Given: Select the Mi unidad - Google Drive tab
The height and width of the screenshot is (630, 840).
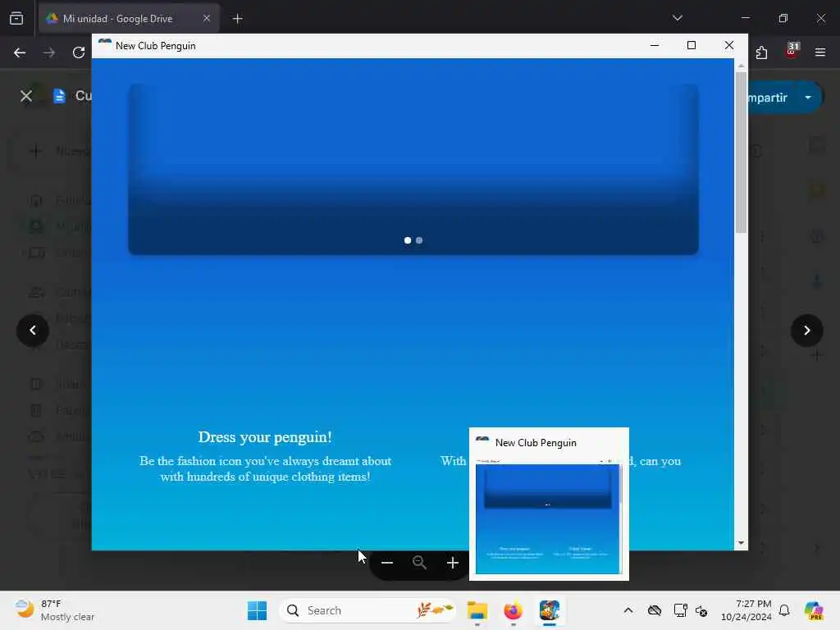Looking at the screenshot, I should [129, 19].
